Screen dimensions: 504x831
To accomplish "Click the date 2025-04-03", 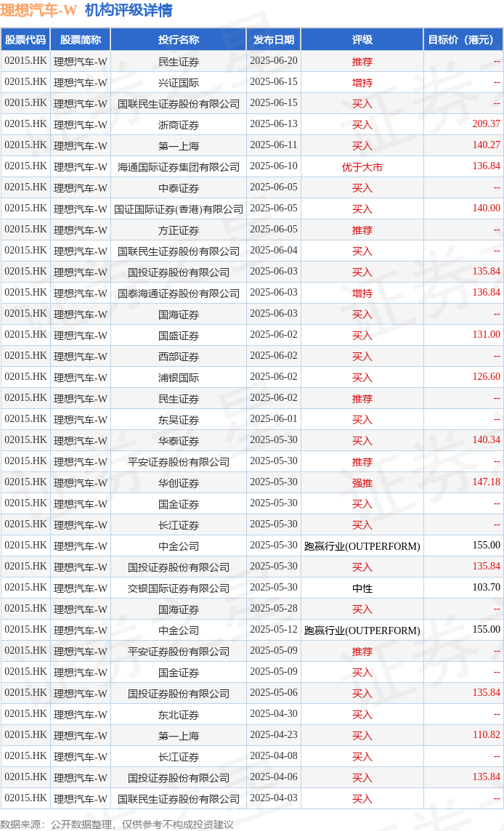I will pos(274,798).
